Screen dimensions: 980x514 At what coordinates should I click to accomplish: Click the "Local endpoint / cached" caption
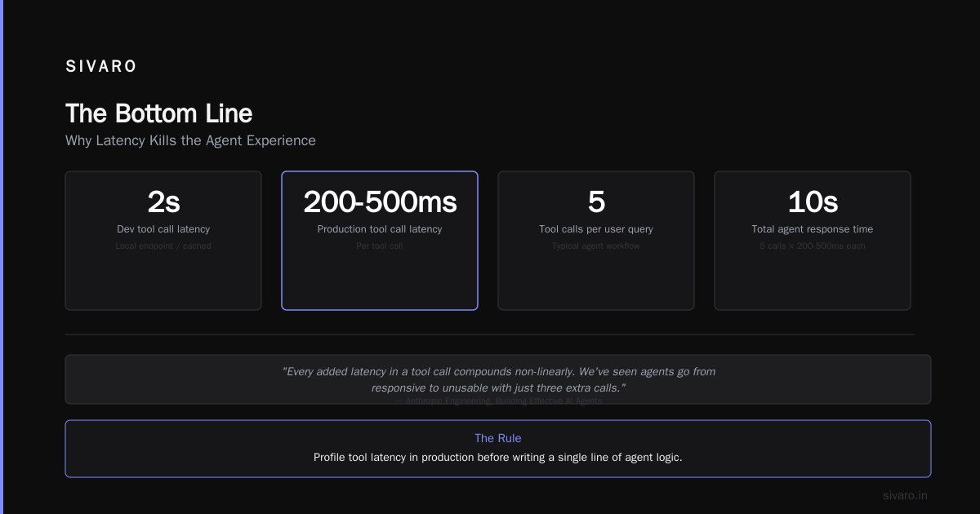163,246
